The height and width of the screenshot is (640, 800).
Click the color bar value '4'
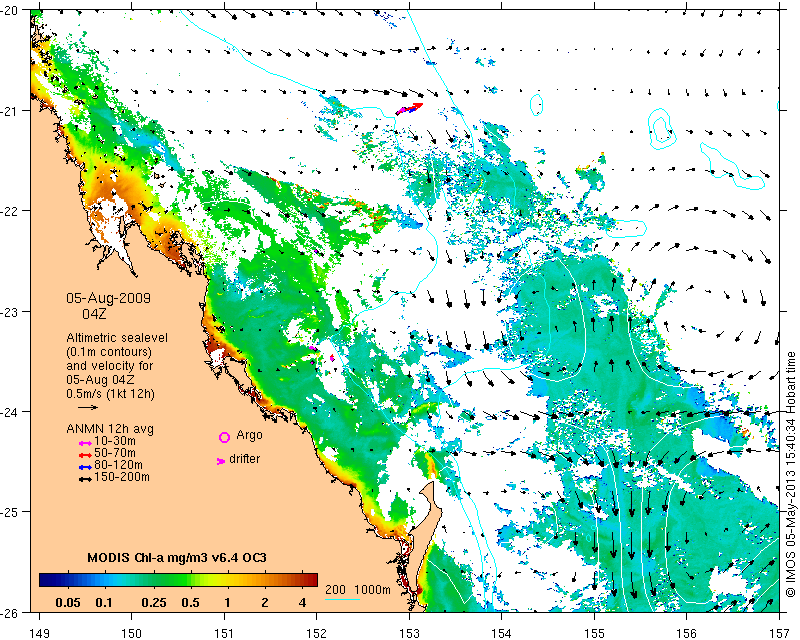[303, 603]
